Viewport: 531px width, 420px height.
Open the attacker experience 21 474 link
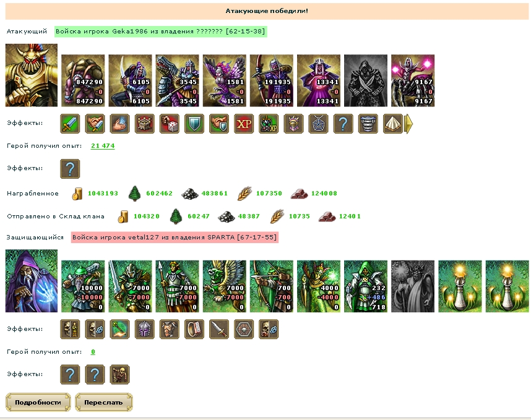103,146
